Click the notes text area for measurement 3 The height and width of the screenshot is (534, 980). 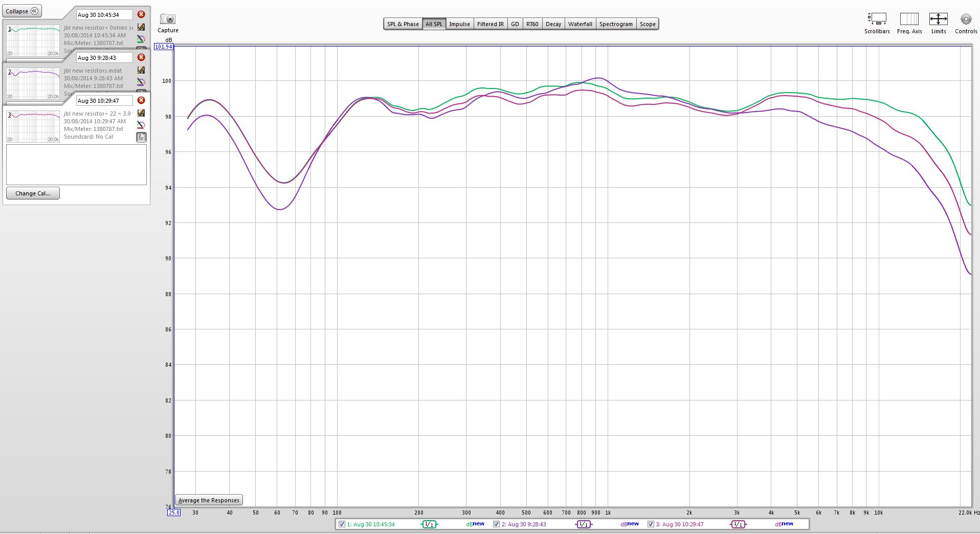[76, 165]
